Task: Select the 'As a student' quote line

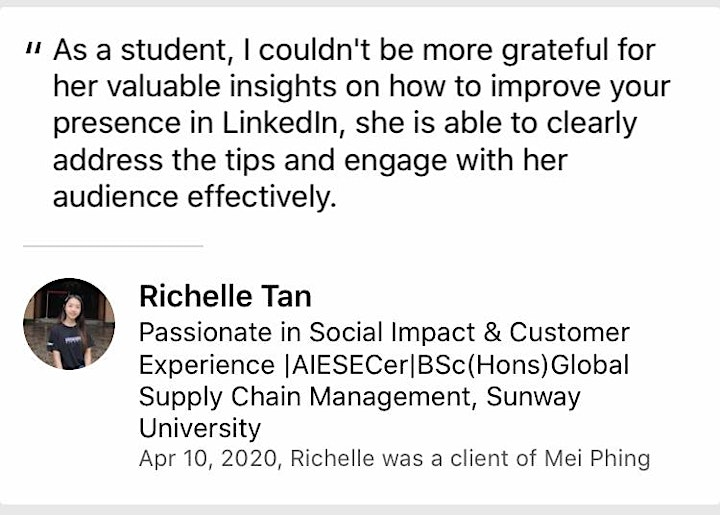Action: (354, 50)
